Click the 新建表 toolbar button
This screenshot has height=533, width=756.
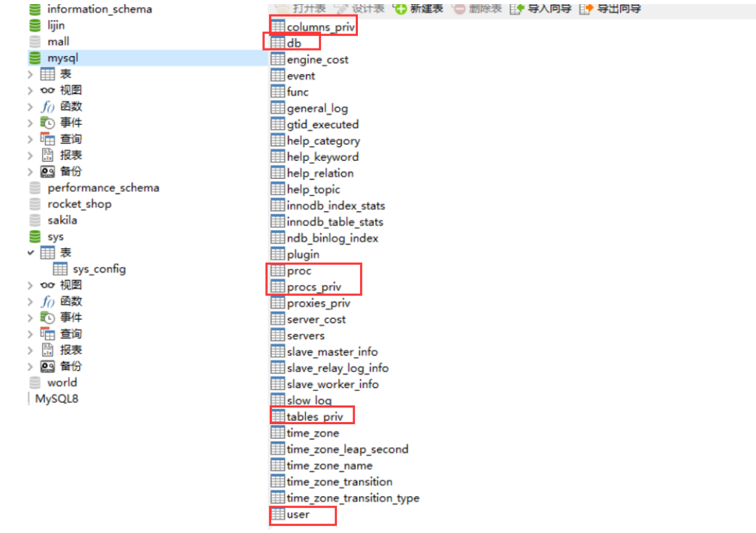pyautogui.click(x=418, y=9)
